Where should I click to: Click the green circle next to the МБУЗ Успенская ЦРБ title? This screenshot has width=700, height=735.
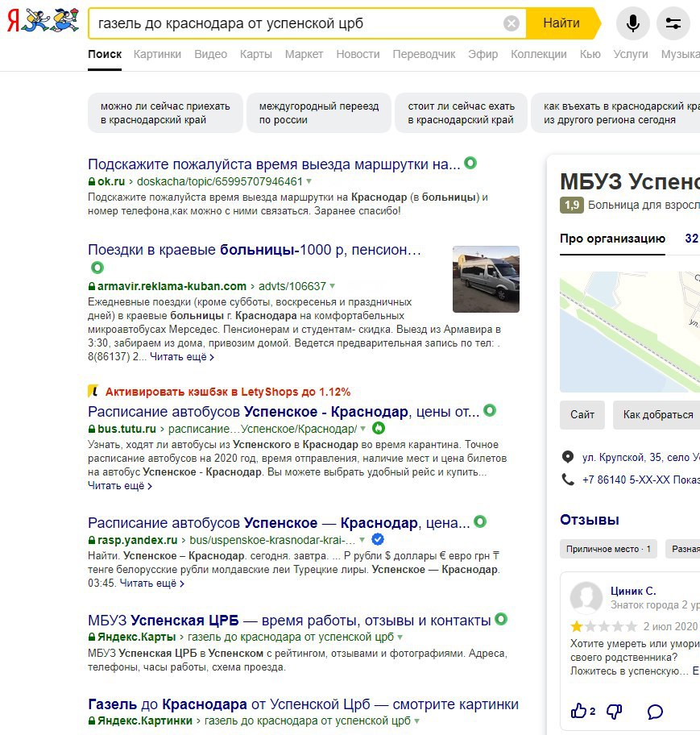click(501, 619)
